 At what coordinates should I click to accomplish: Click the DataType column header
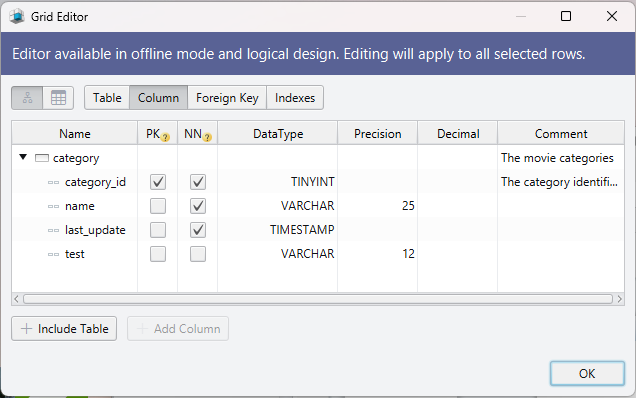coord(278,134)
